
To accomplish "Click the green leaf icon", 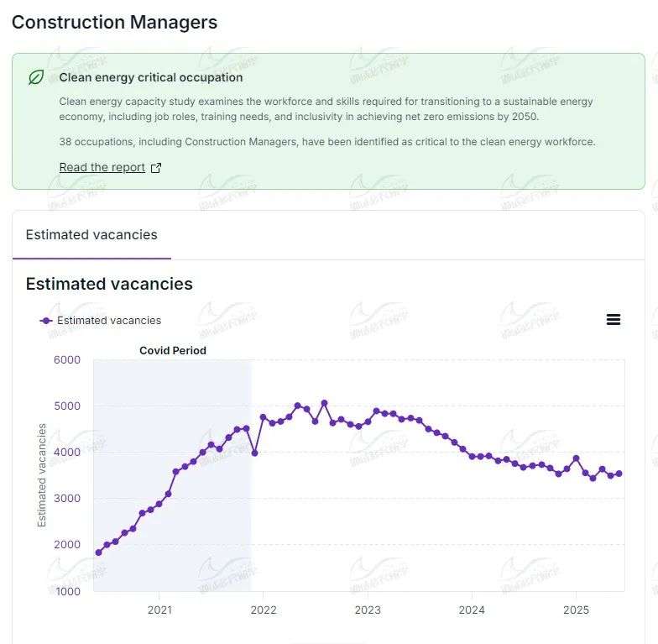I will [36, 77].
